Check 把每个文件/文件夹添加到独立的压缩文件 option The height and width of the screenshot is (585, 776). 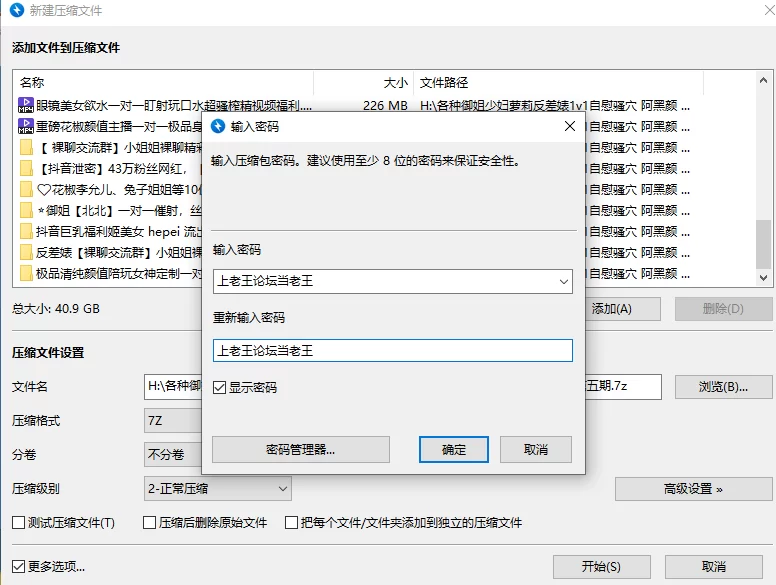(292, 523)
